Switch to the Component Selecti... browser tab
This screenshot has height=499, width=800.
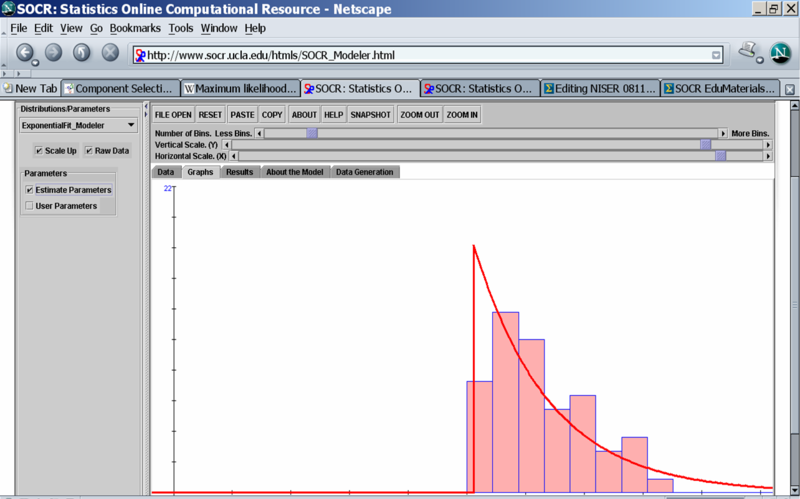click(x=120, y=88)
